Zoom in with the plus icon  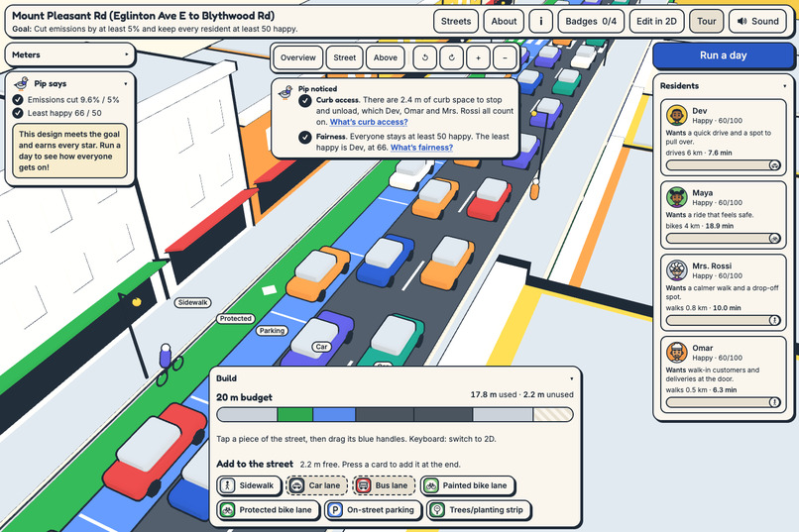[478, 57]
